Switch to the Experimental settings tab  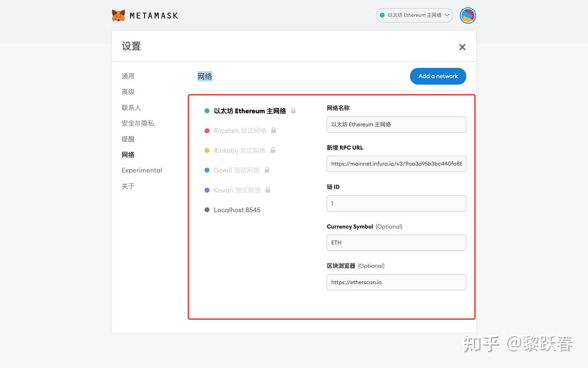(142, 170)
